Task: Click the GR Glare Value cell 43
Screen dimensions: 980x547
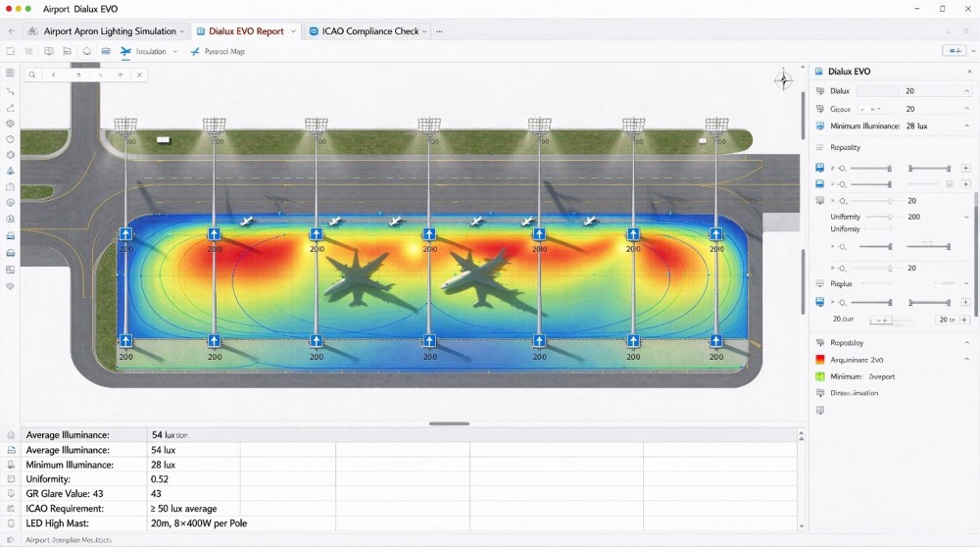Action: click(156, 494)
